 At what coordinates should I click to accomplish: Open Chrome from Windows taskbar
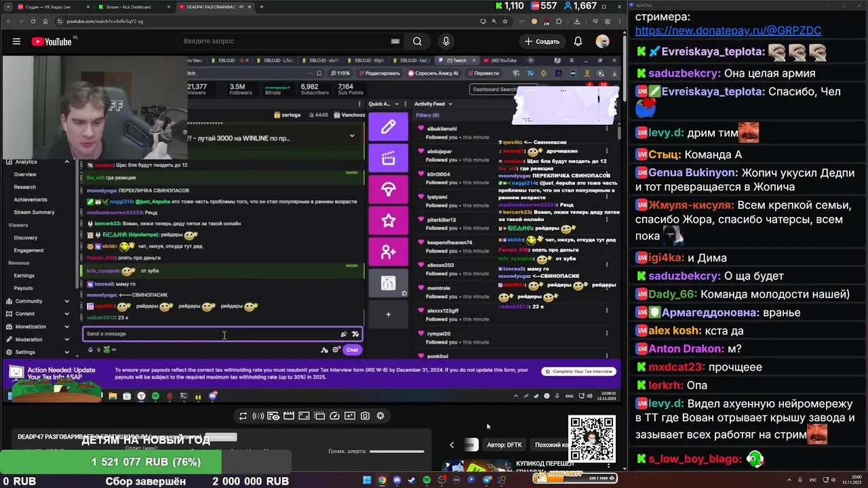pyautogui.click(x=382, y=480)
